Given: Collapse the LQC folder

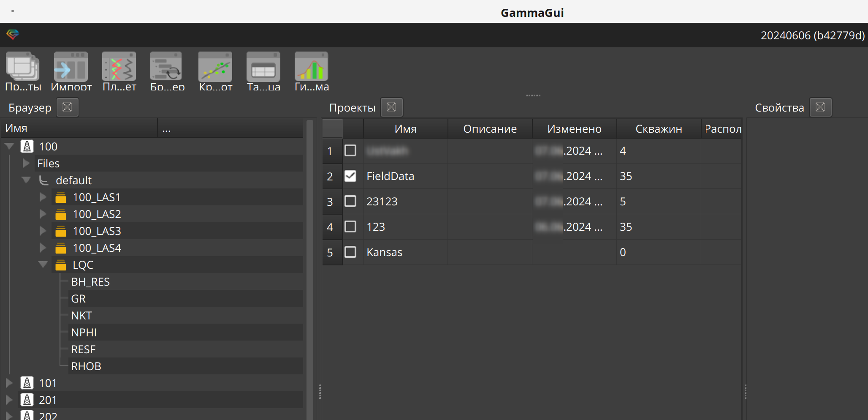Looking at the screenshot, I should (x=43, y=265).
